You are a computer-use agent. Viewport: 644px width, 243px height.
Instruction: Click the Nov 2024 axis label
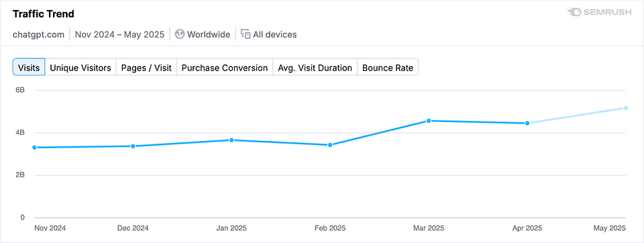(x=50, y=228)
